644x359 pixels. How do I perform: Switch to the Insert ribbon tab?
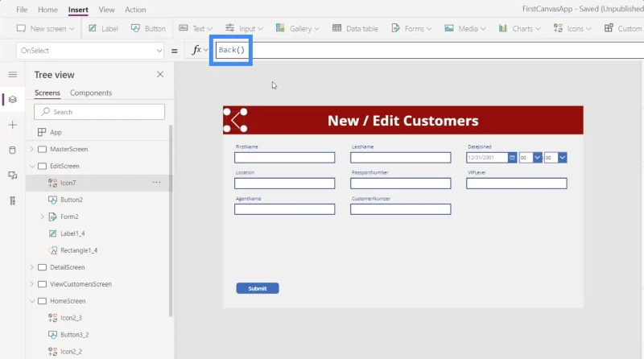pos(78,10)
